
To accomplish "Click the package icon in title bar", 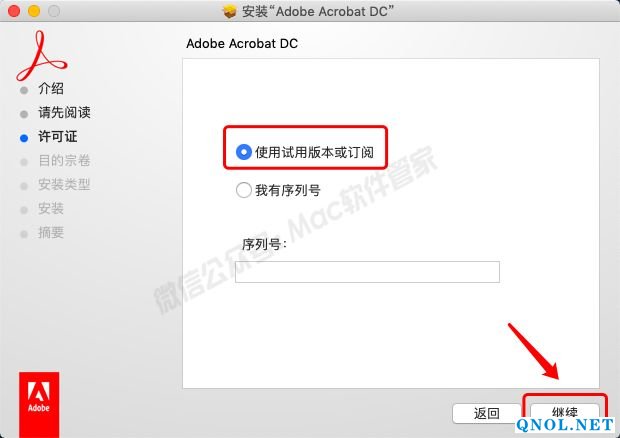I will [x=229, y=11].
